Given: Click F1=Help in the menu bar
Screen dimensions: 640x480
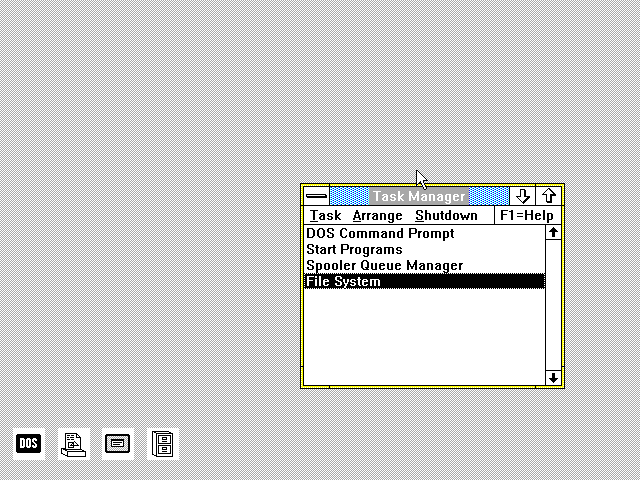Looking at the screenshot, I should click(527, 215).
